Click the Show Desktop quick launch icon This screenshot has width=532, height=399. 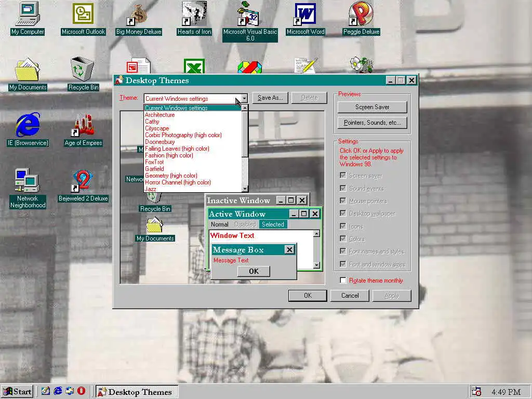(x=46, y=391)
